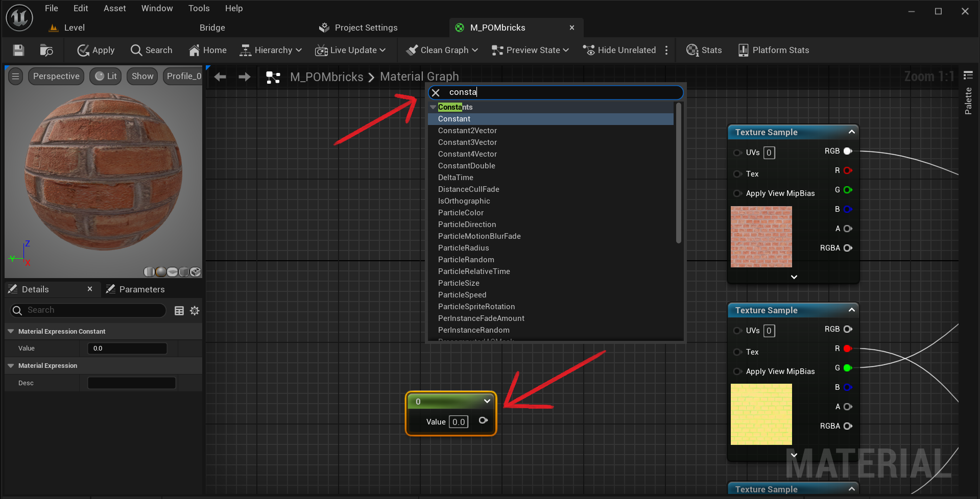Click the Material Graph breadcrumb
The width and height of the screenshot is (980, 499).
[419, 77]
